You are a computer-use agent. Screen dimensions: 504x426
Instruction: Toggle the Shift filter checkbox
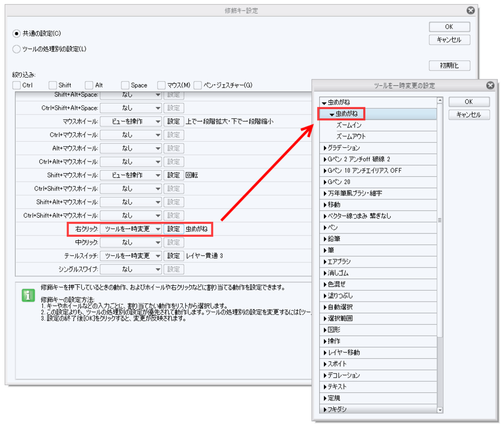[x=52, y=85]
